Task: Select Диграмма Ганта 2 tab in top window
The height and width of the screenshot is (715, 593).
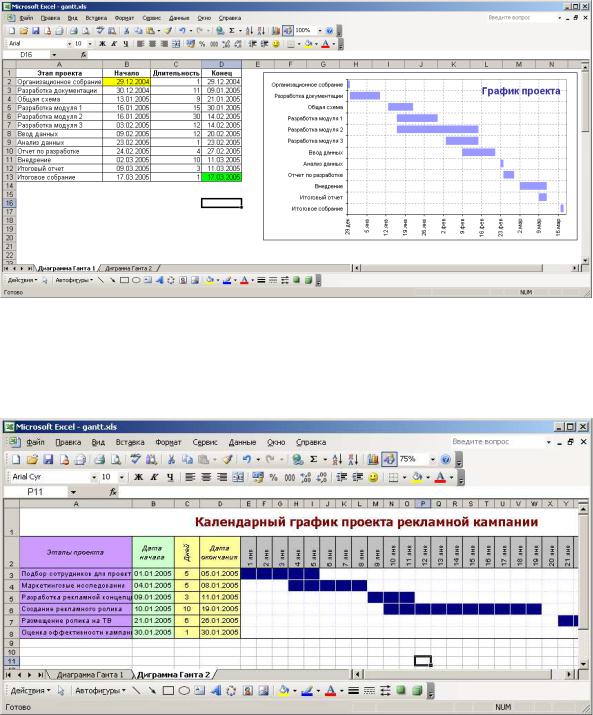Action: (128, 269)
